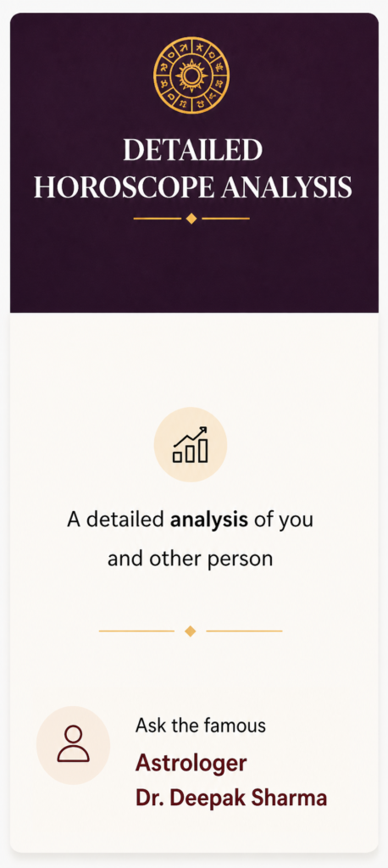Screen dimensions: 388x868
Task: Click the gold diamond in lower divider
Action: [191, 631]
